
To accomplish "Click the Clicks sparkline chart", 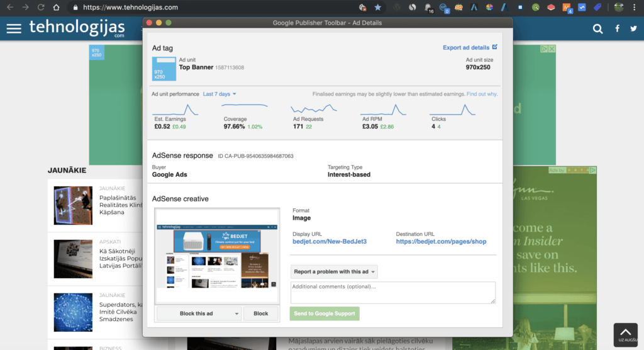I will [453, 110].
